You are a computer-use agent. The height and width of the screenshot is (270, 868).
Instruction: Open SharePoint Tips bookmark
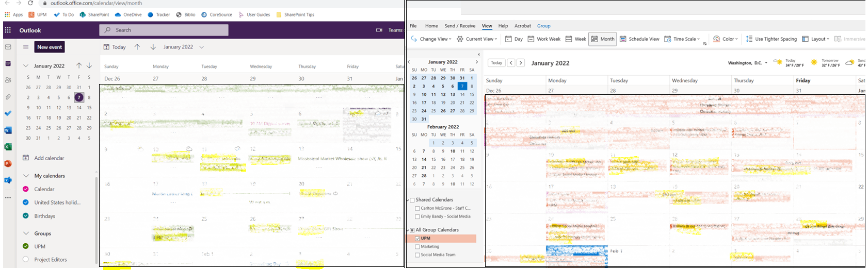coord(295,14)
